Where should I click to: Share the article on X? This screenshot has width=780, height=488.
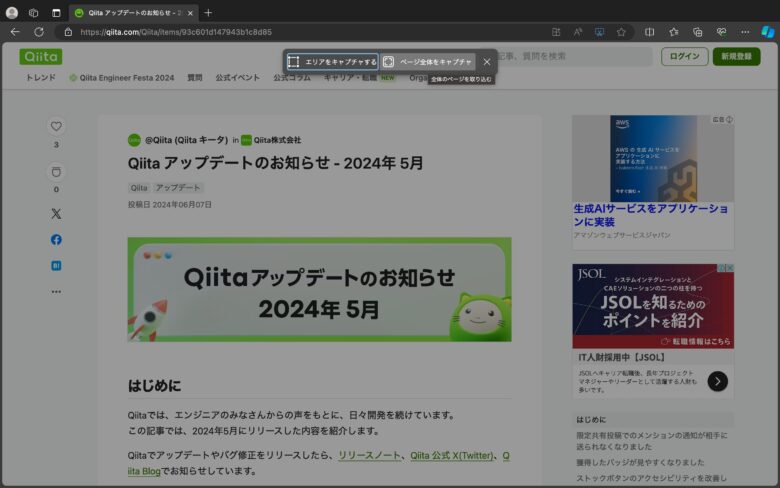56,214
